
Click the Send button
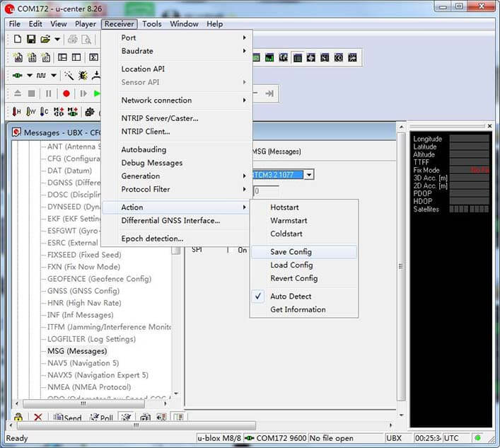point(67,417)
